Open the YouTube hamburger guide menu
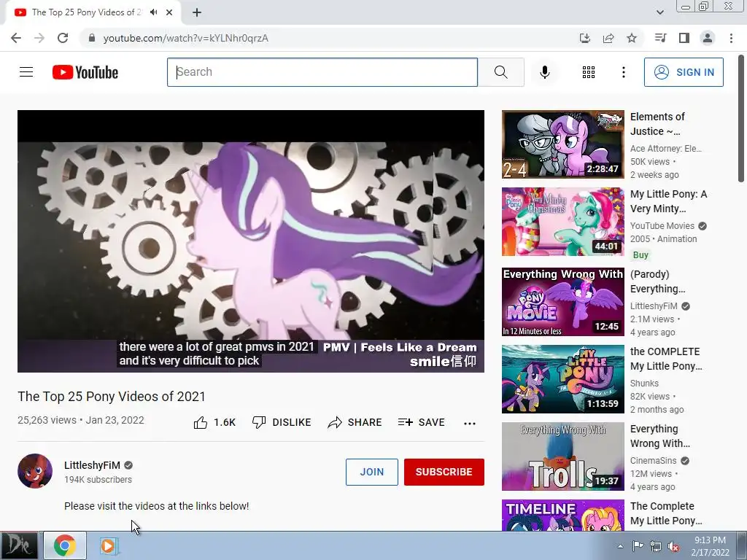Viewport: 747px width, 560px height. coord(26,72)
